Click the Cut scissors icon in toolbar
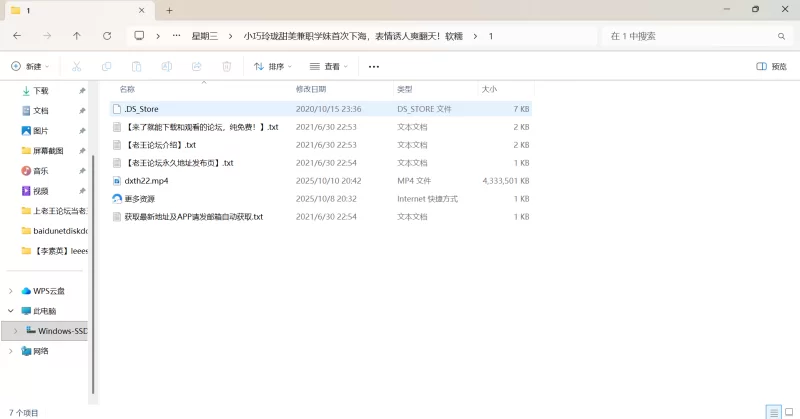Viewport: 800px width, 419px height. point(76,67)
